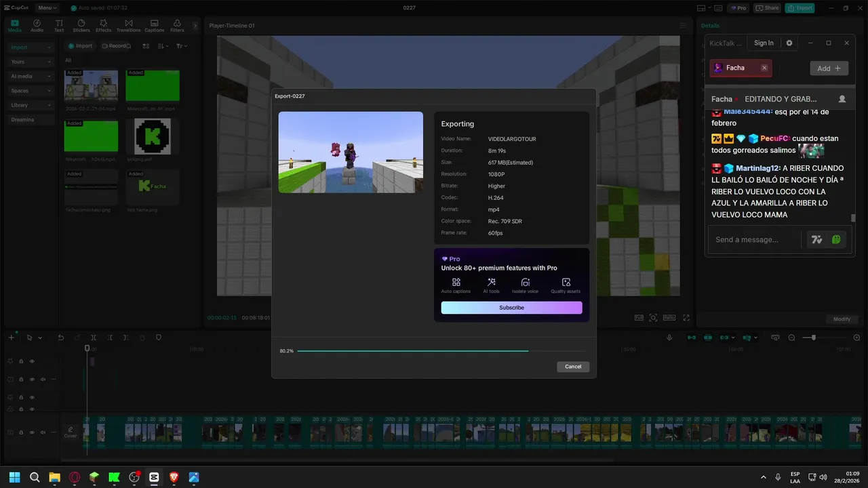
Task: Click the player zoom-to-fit icon
Action: (x=653, y=317)
